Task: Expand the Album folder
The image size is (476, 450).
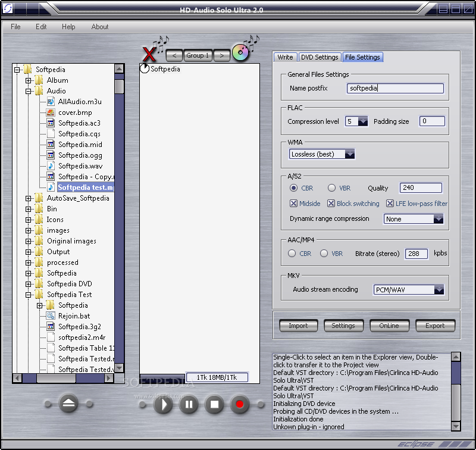Action: [x=28, y=80]
